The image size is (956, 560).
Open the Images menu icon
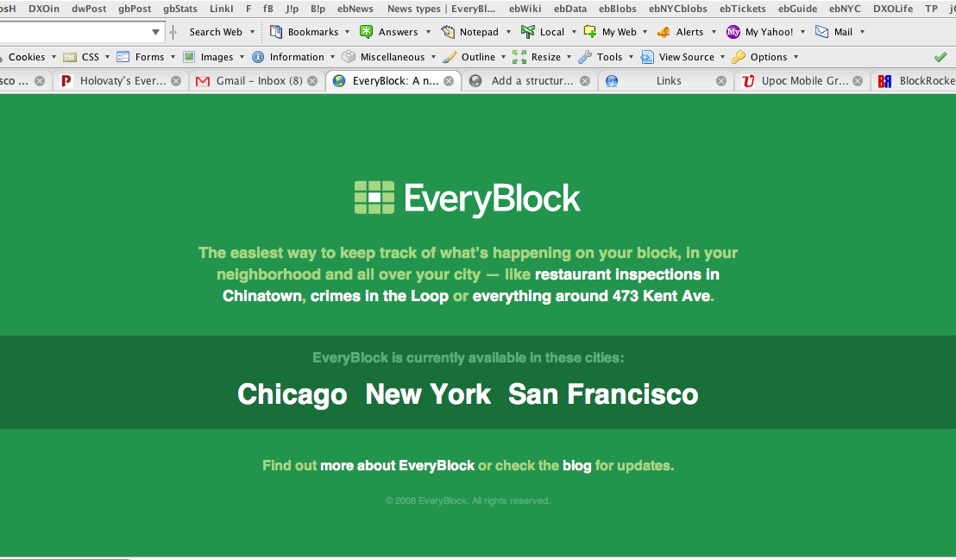[189, 57]
